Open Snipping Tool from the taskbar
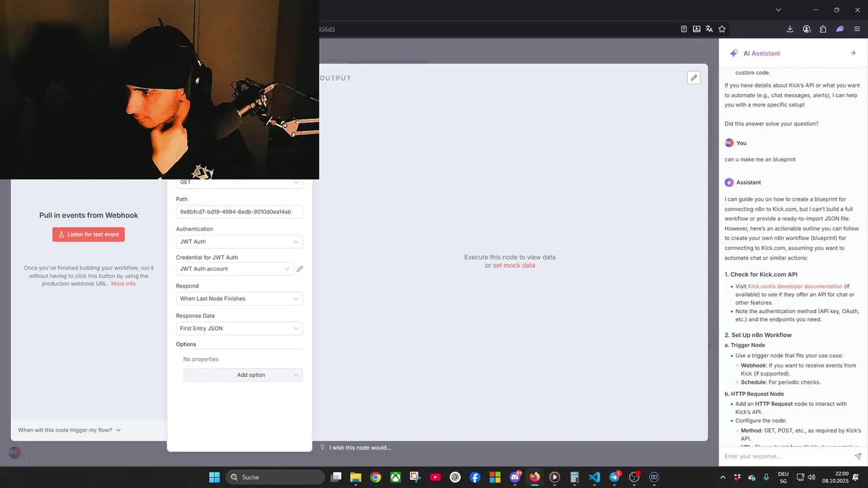 (415, 477)
